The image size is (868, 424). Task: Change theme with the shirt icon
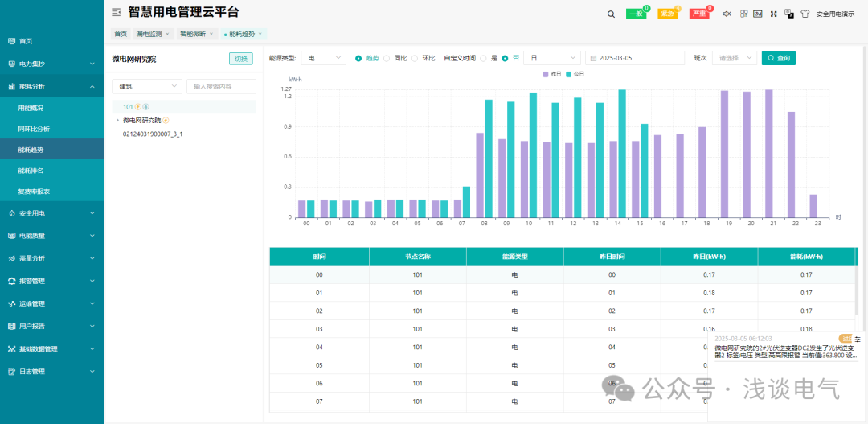(x=805, y=14)
